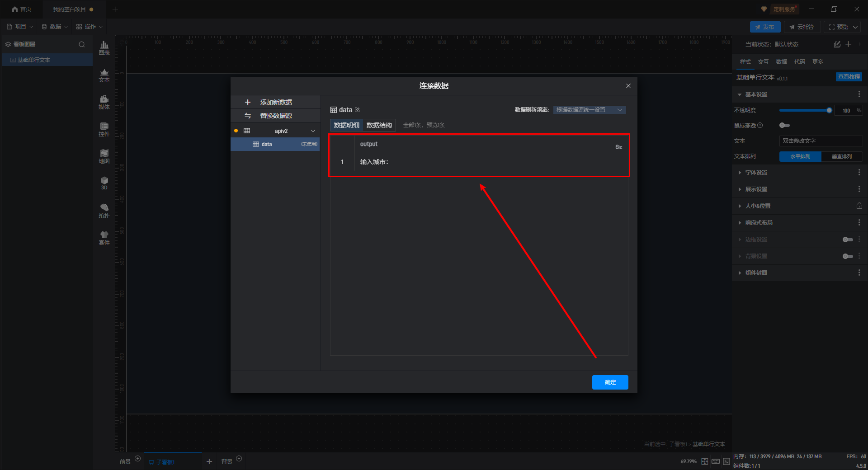The image size is (868, 470).
Task: Open the 媒体 media components category
Action: point(104,102)
